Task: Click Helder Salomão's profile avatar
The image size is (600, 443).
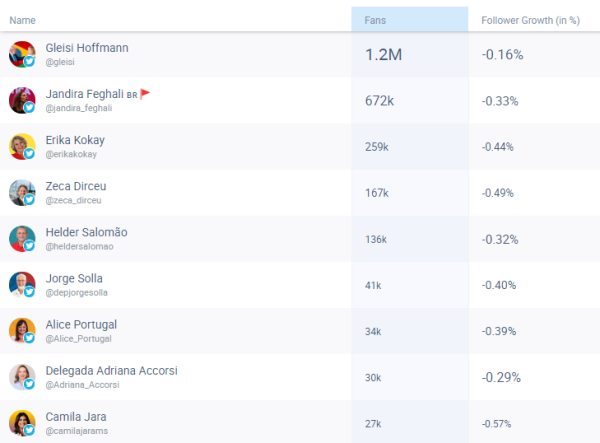Action: pyautogui.click(x=22, y=239)
